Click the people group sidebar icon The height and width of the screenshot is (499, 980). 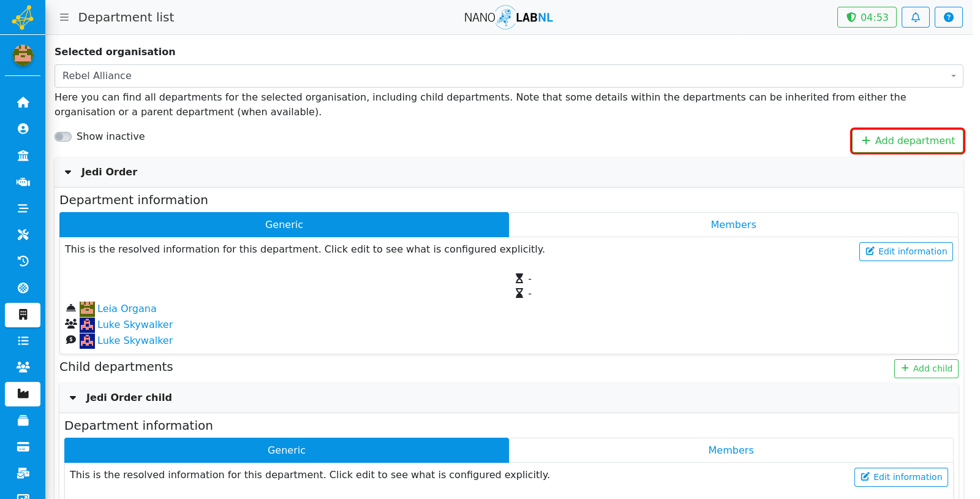[x=23, y=367]
